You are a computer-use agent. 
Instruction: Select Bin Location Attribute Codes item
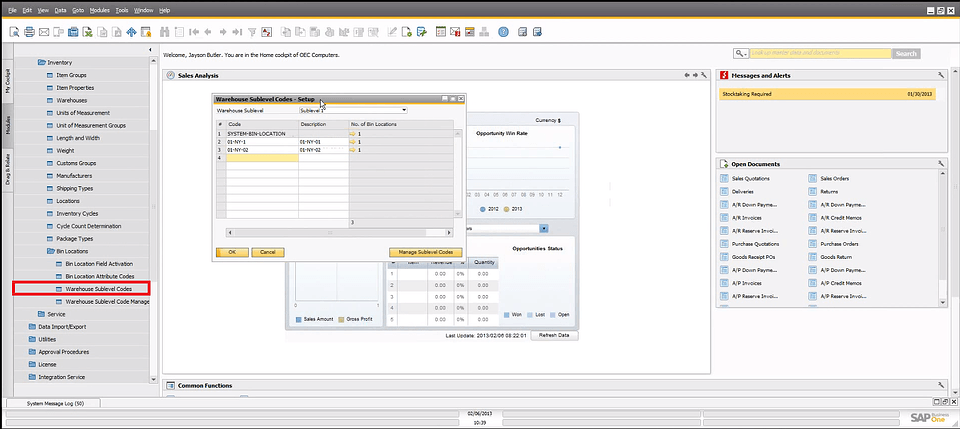pos(99,277)
